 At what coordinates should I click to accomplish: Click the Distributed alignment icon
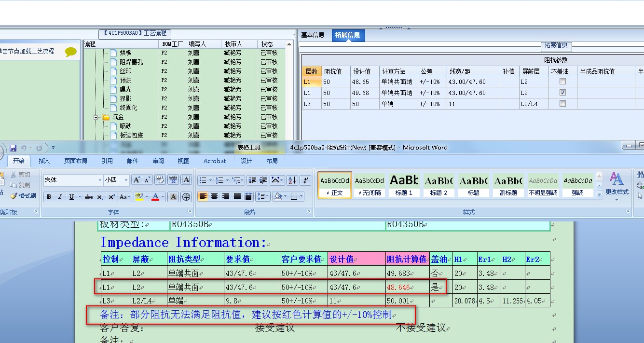tap(248, 196)
